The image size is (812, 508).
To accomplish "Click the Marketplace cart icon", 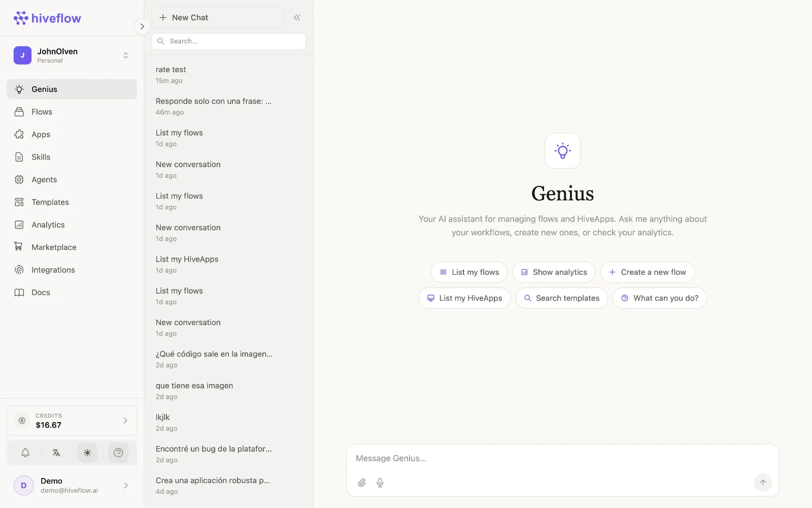I will pos(19,247).
